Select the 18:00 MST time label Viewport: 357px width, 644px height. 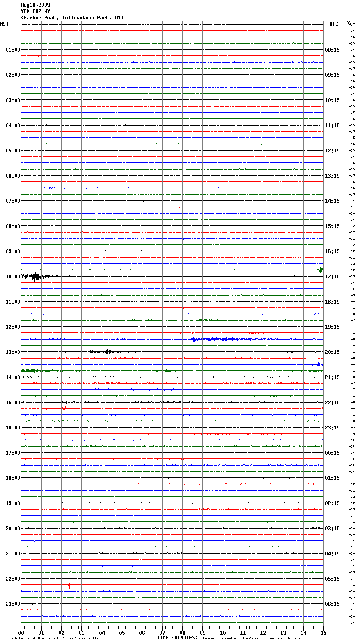click(13, 478)
